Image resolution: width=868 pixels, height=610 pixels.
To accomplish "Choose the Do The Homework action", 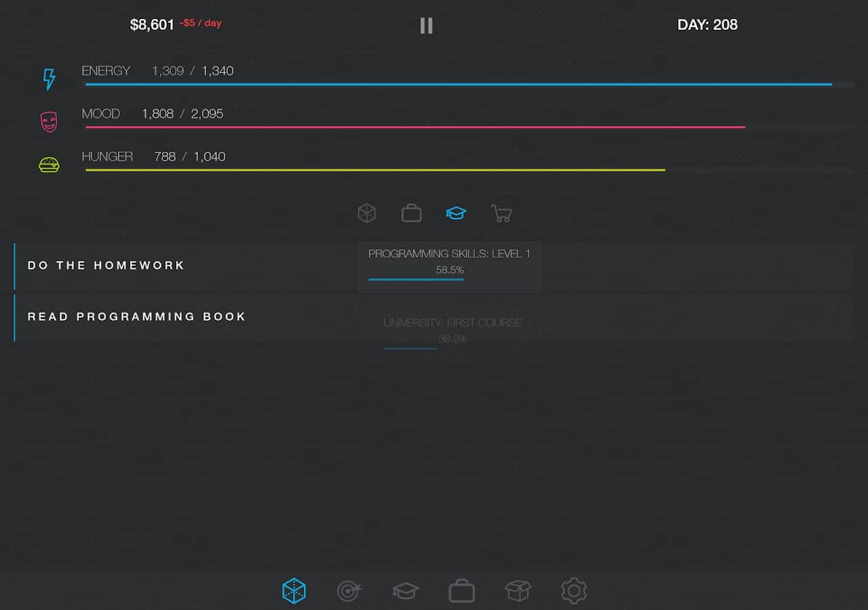I will 106,266.
